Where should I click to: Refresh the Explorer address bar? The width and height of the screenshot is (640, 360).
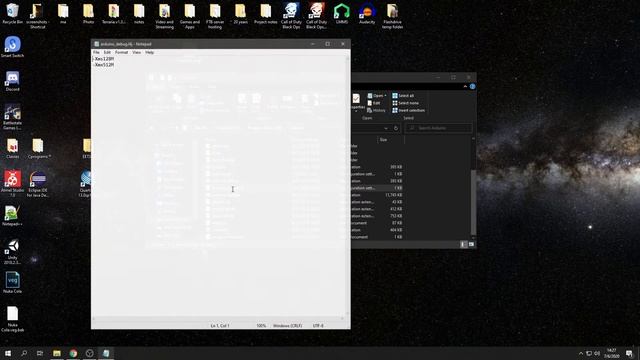click(x=396, y=128)
